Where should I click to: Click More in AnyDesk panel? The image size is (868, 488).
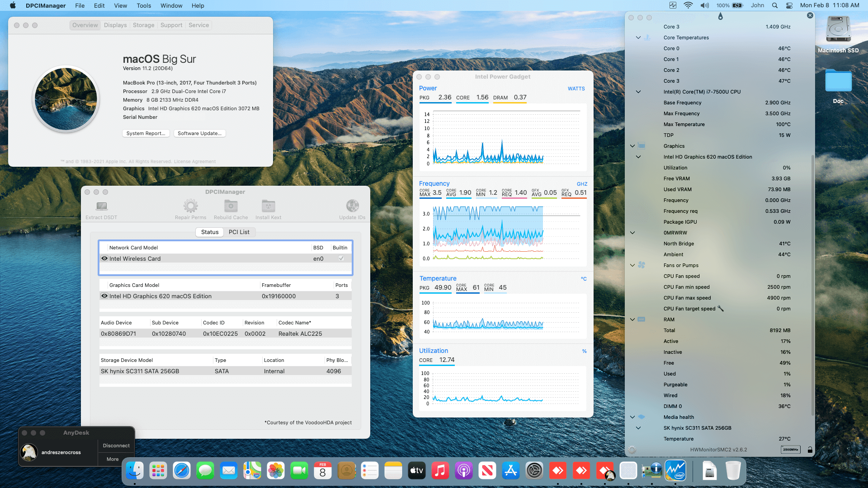(113, 459)
